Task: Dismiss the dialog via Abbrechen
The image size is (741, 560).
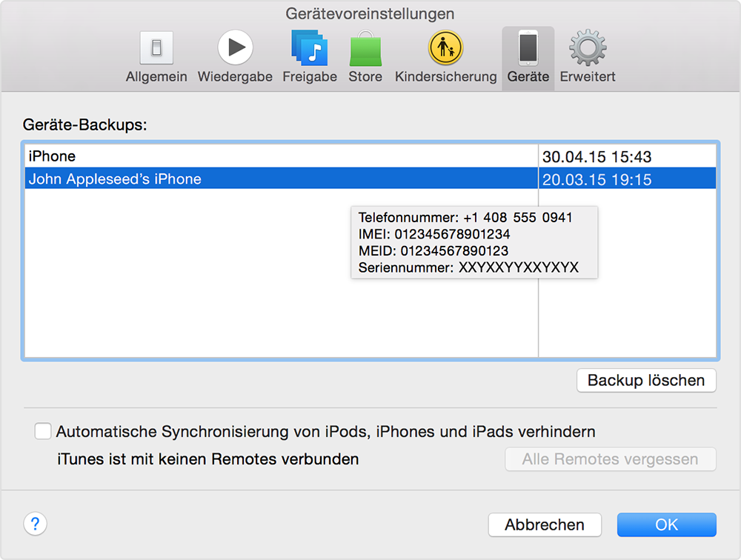Action: (x=545, y=524)
